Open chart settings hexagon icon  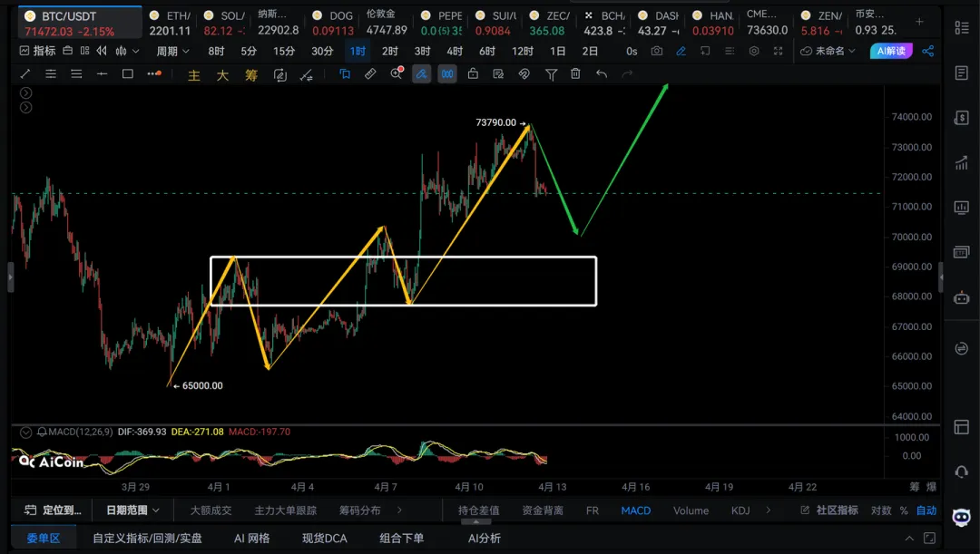pyautogui.click(x=754, y=51)
